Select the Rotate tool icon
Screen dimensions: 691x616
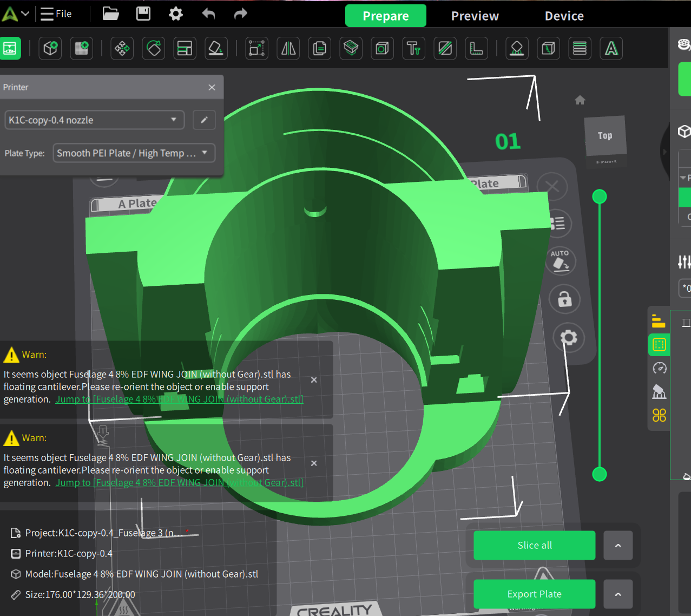[x=154, y=49]
